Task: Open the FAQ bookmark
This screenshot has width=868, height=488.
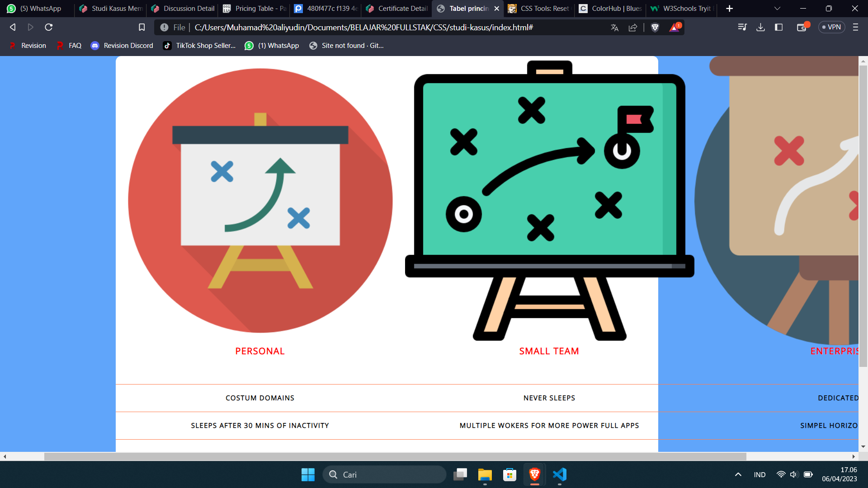Action: 75,45
